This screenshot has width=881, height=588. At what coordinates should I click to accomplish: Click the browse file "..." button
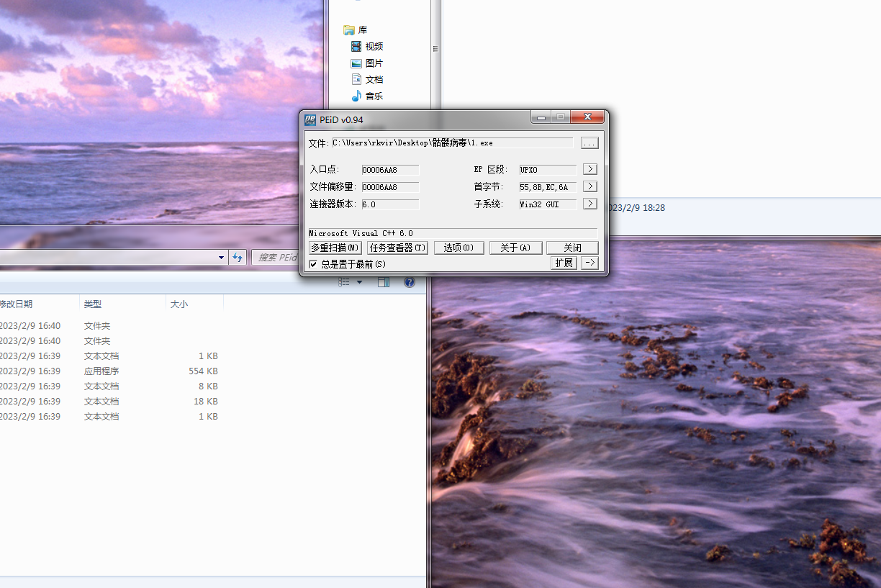tap(589, 143)
